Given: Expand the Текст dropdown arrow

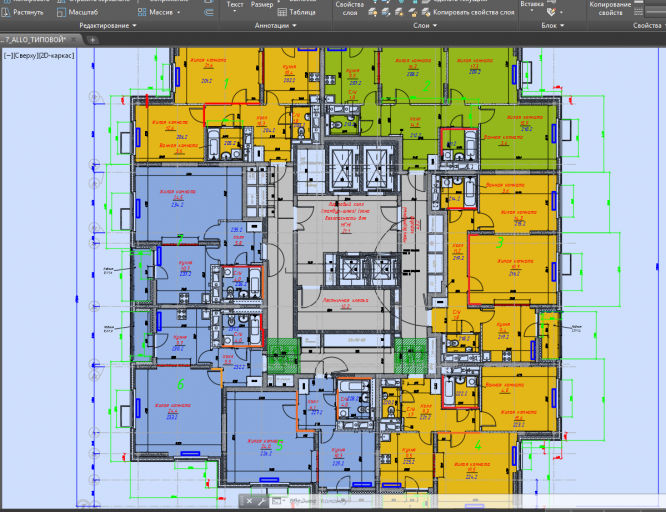Looking at the screenshot, I should (234, 11).
